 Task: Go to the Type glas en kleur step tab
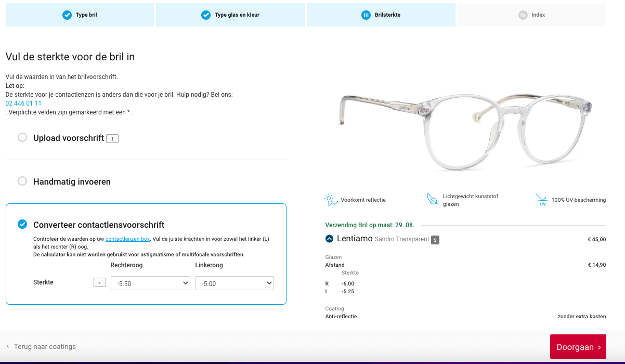click(230, 15)
